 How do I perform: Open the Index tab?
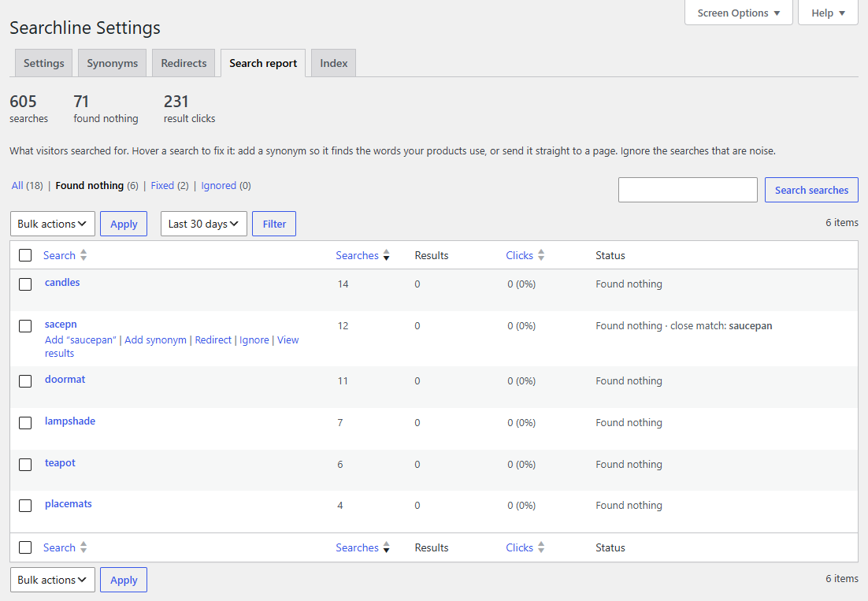(334, 63)
